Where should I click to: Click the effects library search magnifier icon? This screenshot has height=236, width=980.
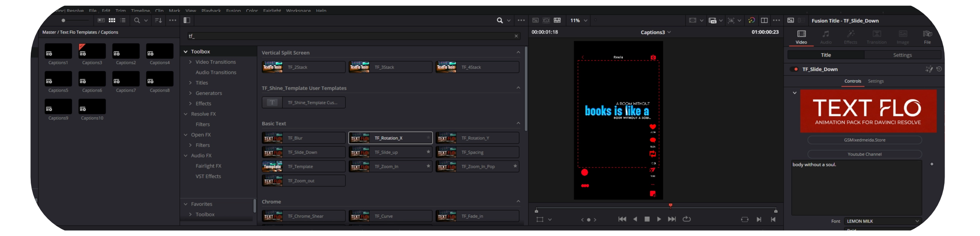[x=500, y=20]
